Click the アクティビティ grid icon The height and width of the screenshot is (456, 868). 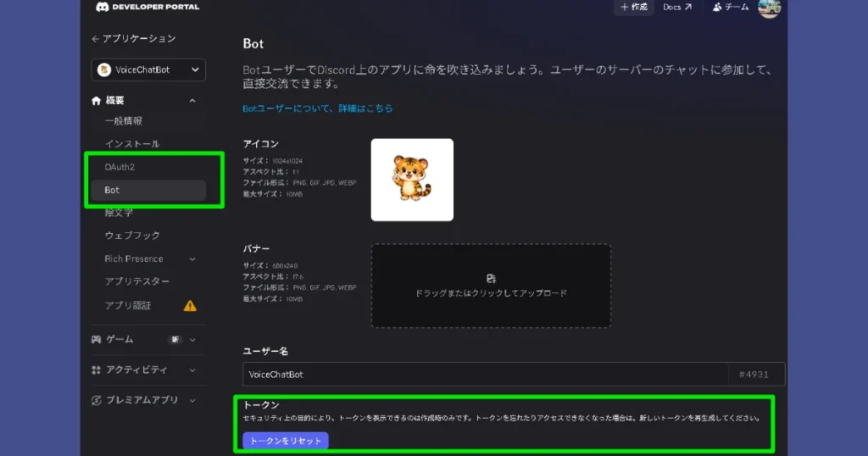coord(97,370)
